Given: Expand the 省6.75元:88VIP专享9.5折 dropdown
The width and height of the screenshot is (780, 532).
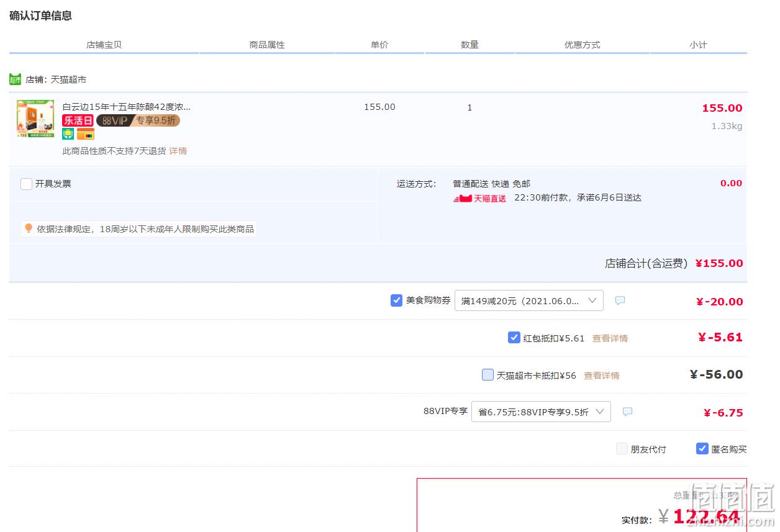Looking at the screenshot, I should 541,412.
